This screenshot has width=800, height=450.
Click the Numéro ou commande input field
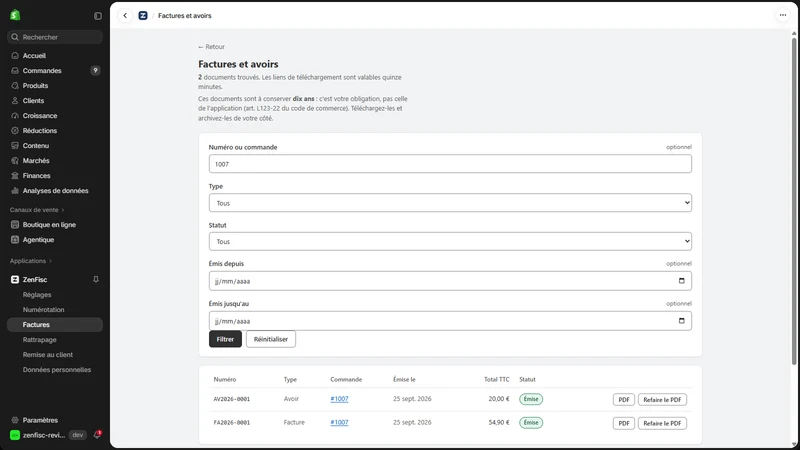(x=450, y=164)
